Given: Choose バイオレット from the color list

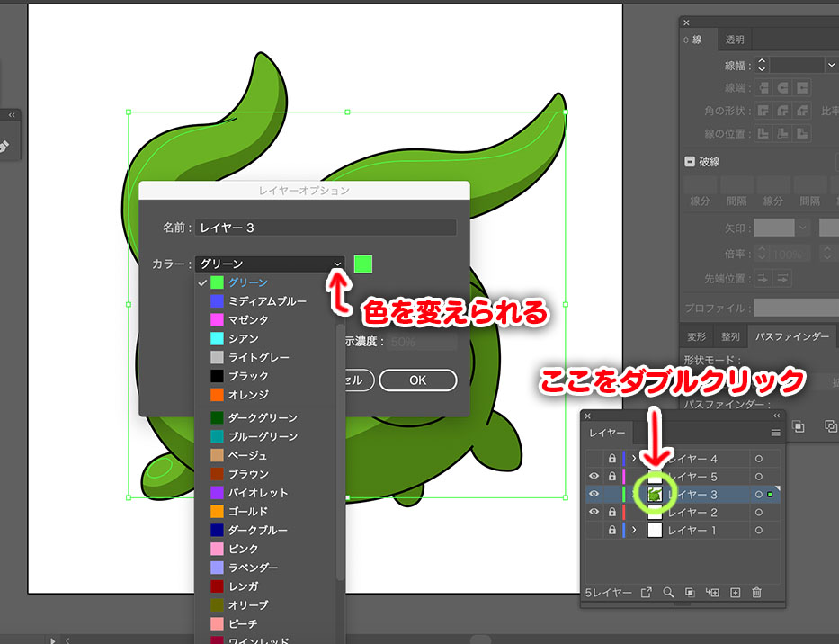Looking at the screenshot, I should click(x=249, y=493).
